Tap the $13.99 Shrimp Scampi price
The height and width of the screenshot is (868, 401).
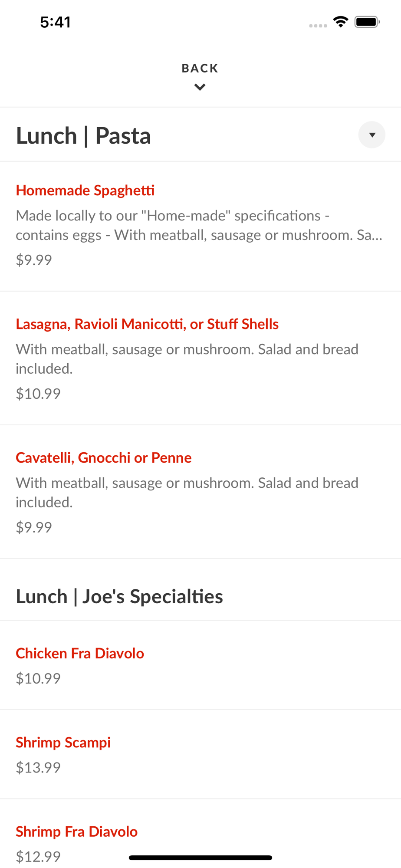pos(38,767)
